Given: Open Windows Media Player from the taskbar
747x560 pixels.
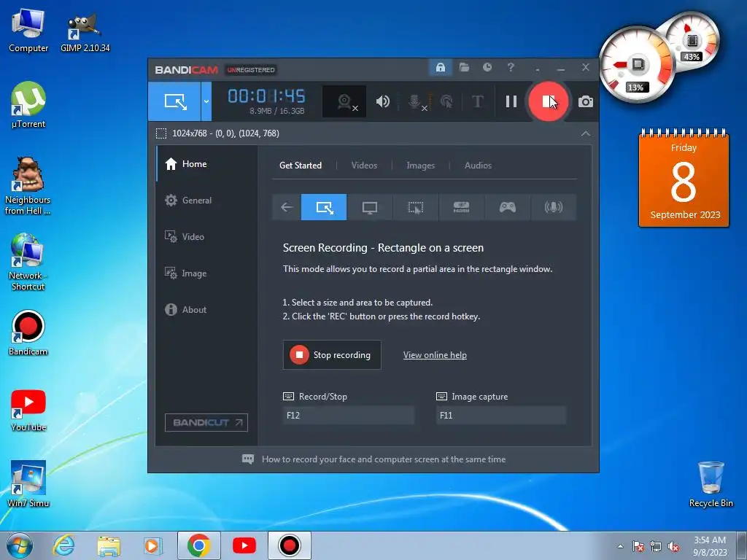Looking at the screenshot, I should (x=153, y=545).
